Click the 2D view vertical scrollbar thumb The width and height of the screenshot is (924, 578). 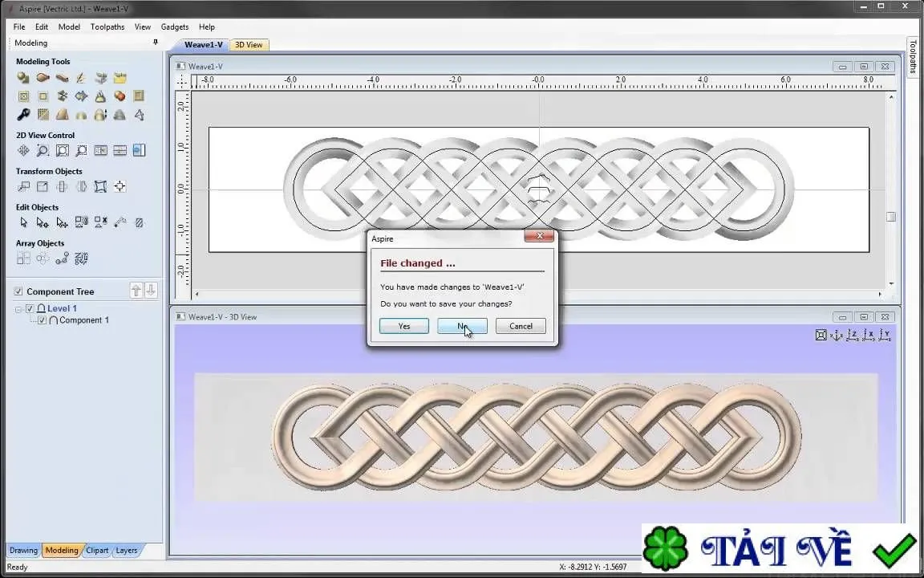(x=891, y=217)
